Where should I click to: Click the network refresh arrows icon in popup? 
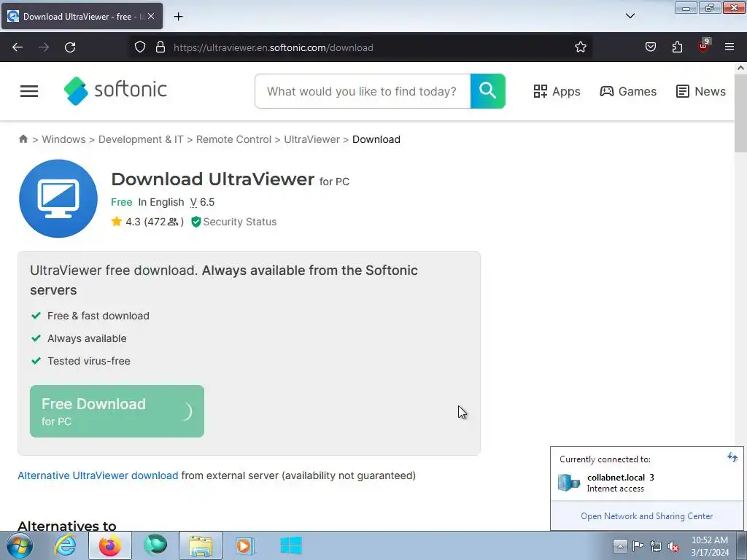732,458
